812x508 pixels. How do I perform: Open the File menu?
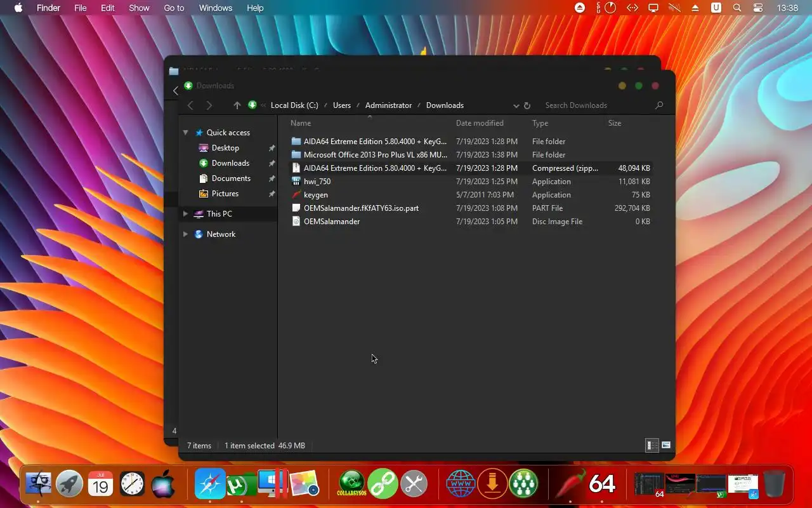coord(81,8)
